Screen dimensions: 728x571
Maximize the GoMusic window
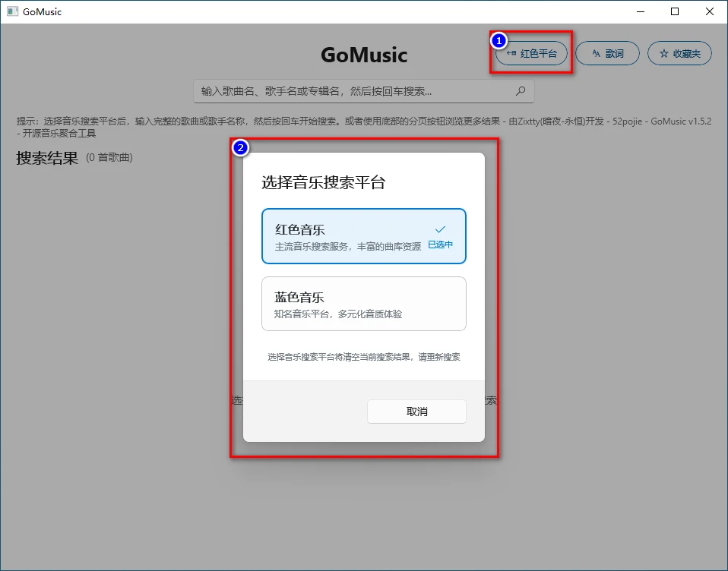(675, 11)
